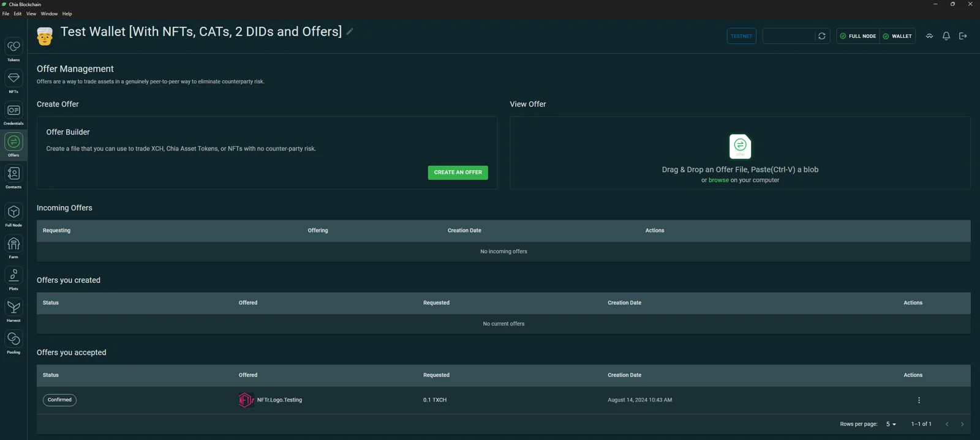Open actions menu for confirmed offer
980x440 pixels.
[919, 400]
